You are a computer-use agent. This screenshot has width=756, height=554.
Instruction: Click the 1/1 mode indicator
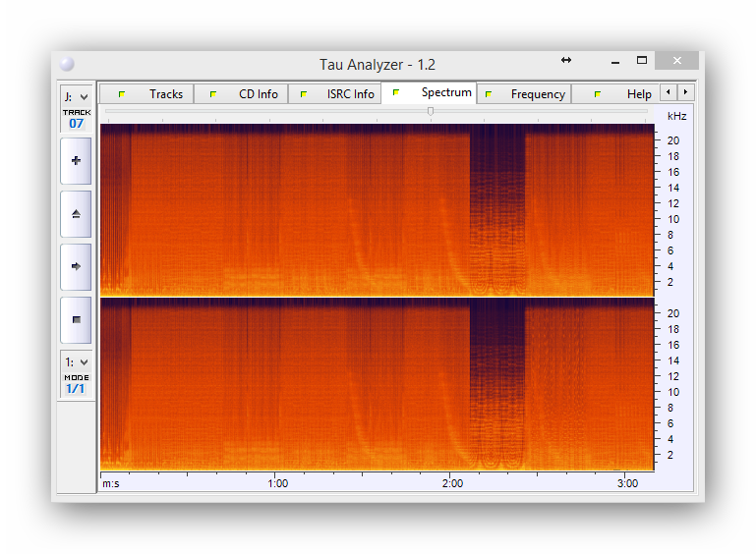76,389
